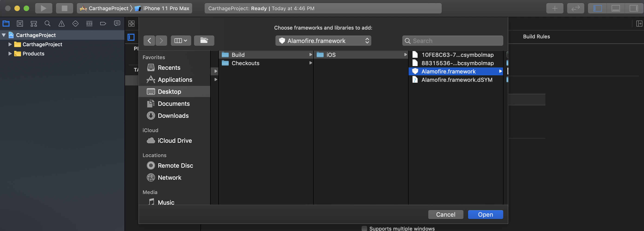Click the CarthageProject Ready status bar

tap(323, 8)
